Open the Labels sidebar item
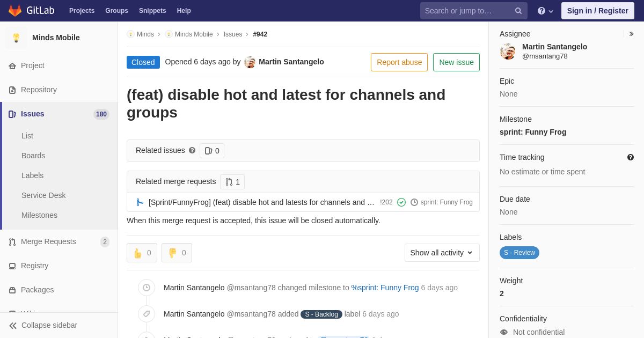644x338 pixels. 32,175
